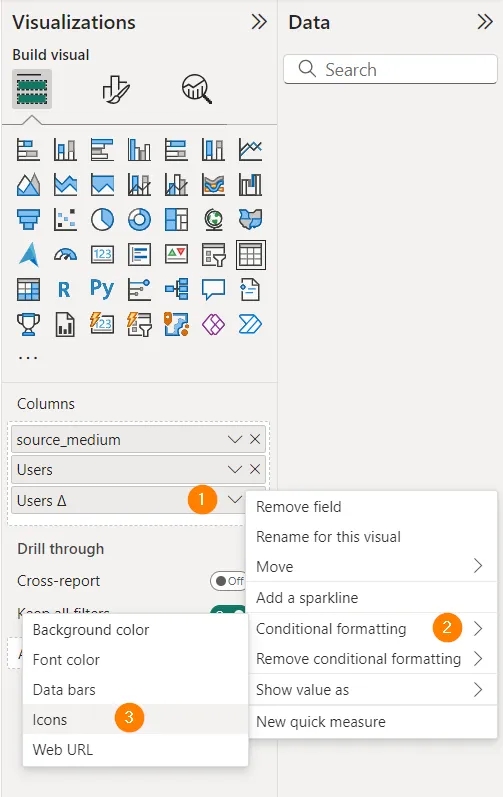Open the Format visual paintbrush tab
This screenshot has height=797, width=503.
click(x=116, y=89)
